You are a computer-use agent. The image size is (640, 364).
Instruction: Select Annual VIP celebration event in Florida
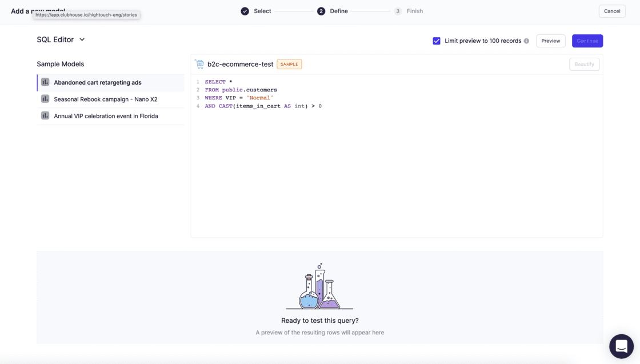106,116
